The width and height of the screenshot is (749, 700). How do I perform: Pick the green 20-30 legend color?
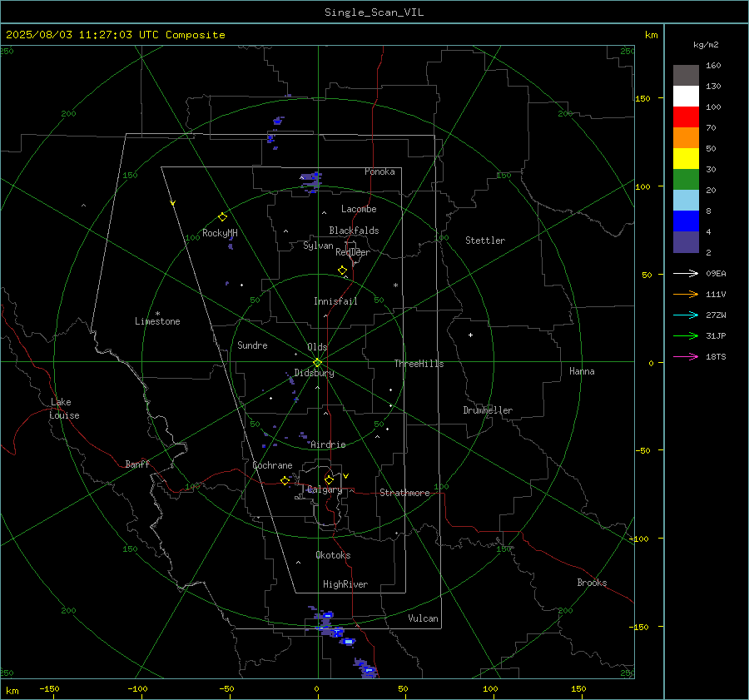(686, 180)
